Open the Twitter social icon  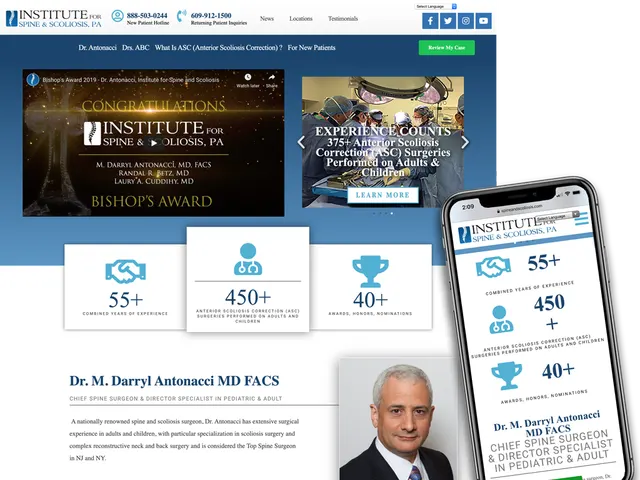448,21
